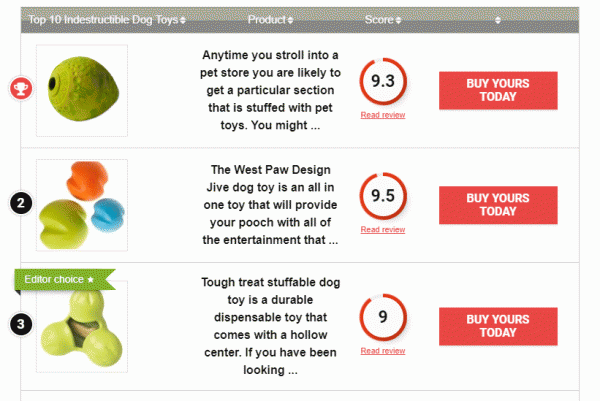
Task: Open the green ball toy thumbnail
Action: (82, 90)
